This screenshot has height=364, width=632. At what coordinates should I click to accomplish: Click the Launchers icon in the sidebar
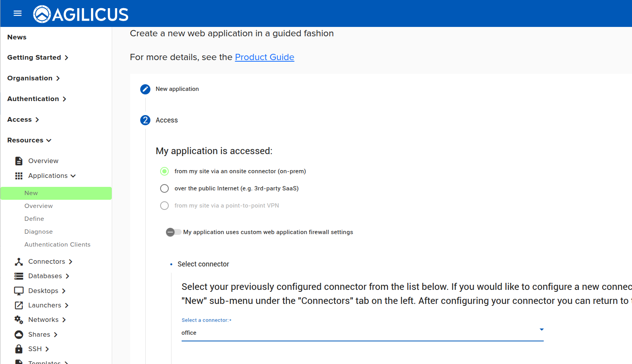tap(19, 305)
